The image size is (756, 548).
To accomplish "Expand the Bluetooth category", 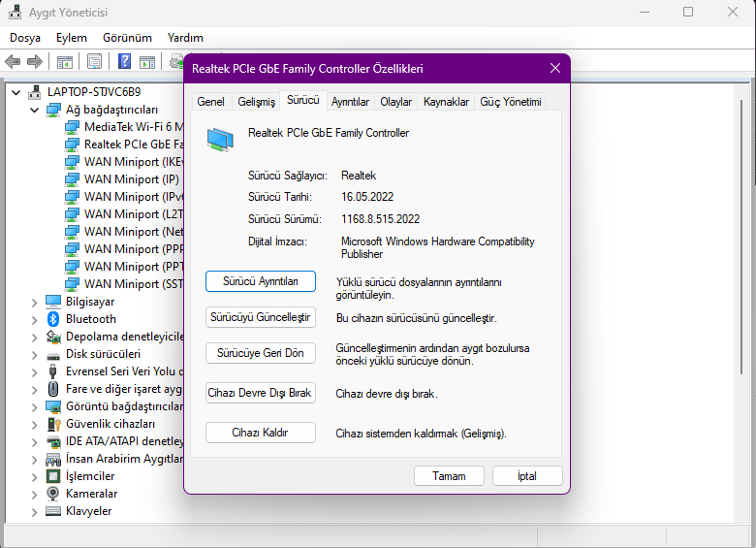I will click(x=34, y=320).
